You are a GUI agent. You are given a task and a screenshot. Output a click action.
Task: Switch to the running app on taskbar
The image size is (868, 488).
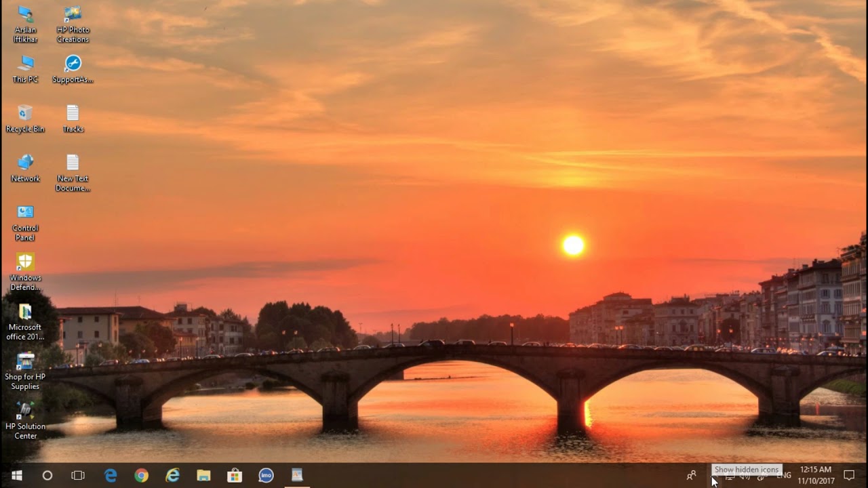297,475
